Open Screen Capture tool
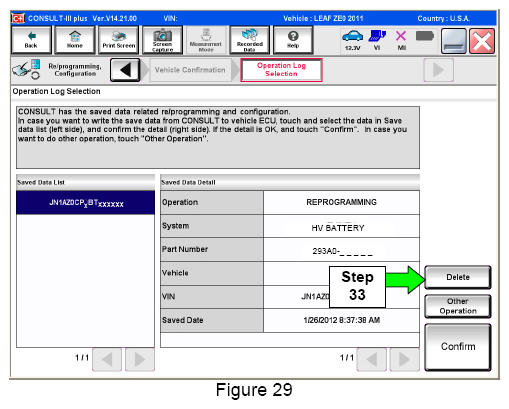 click(x=162, y=40)
